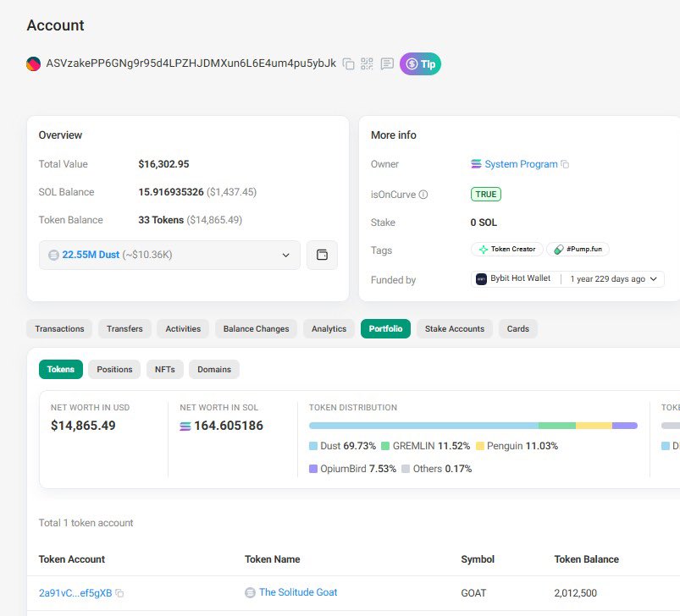
Task: Click the #Pump.fun tag
Action: [x=578, y=249]
